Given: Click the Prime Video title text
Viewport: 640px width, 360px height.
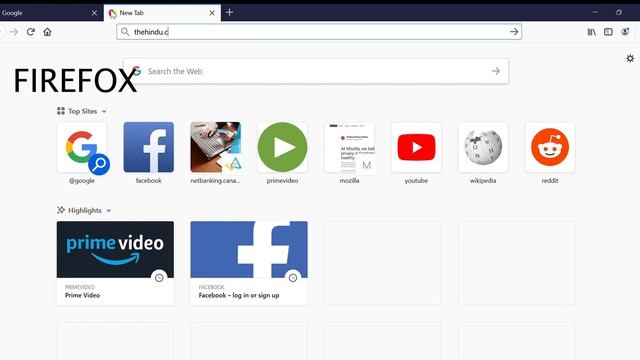Looking at the screenshot, I should pos(82,295).
